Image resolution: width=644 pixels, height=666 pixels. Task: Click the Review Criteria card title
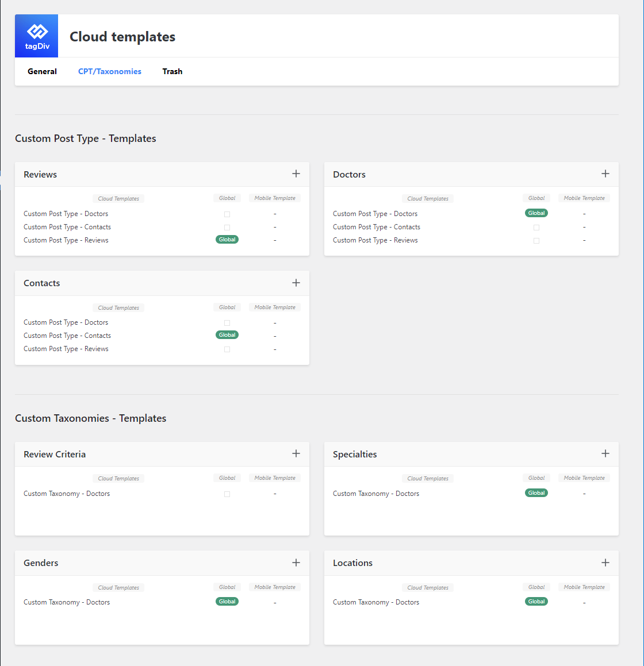tap(55, 455)
